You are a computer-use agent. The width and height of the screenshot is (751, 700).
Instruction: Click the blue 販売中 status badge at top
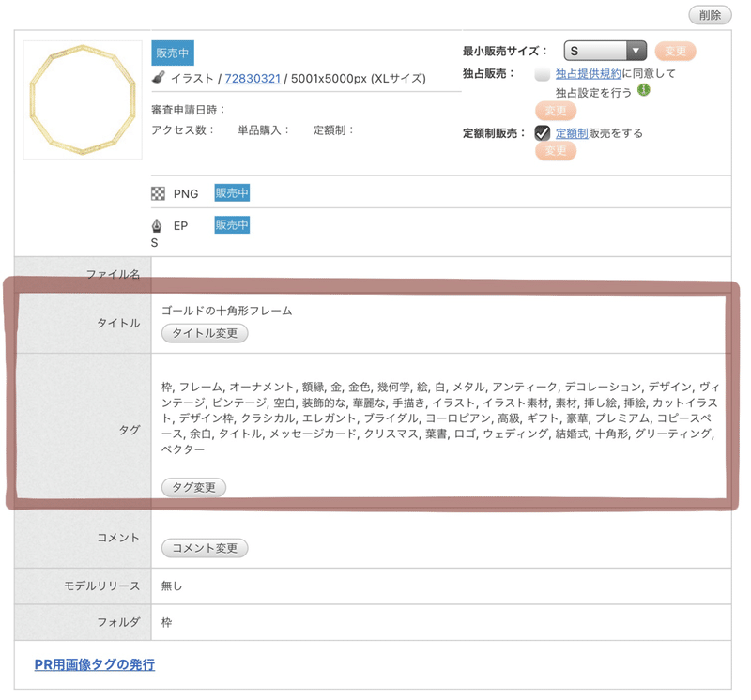pos(173,53)
